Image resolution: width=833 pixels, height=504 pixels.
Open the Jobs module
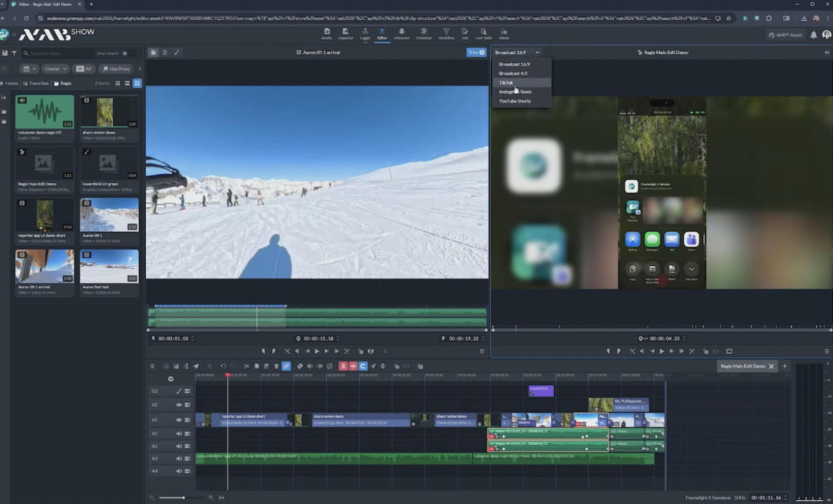(465, 33)
